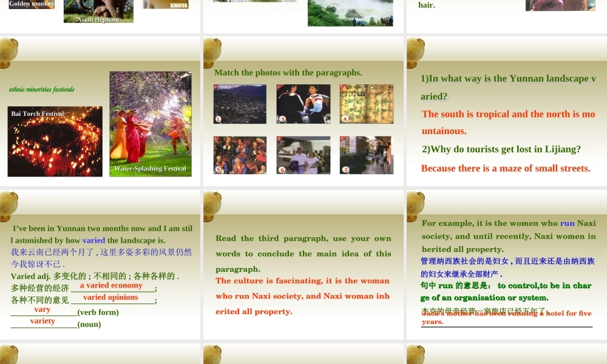Viewport: 607px width, 364px height.
Task: Click the Chinese phrase '各种不同的意见'
Action: [40, 300]
